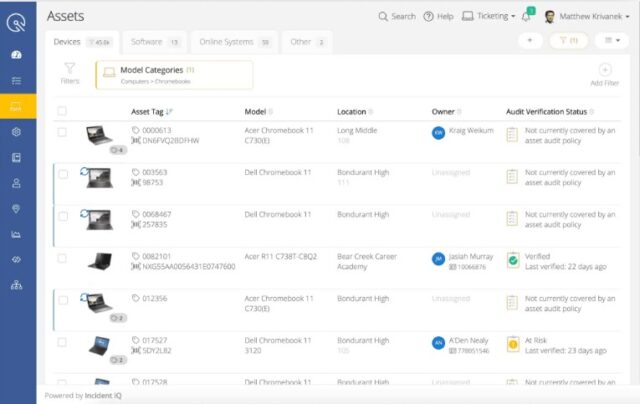640x404 pixels.
Task: Switch to the Software tab
Action: pos(155,42)
